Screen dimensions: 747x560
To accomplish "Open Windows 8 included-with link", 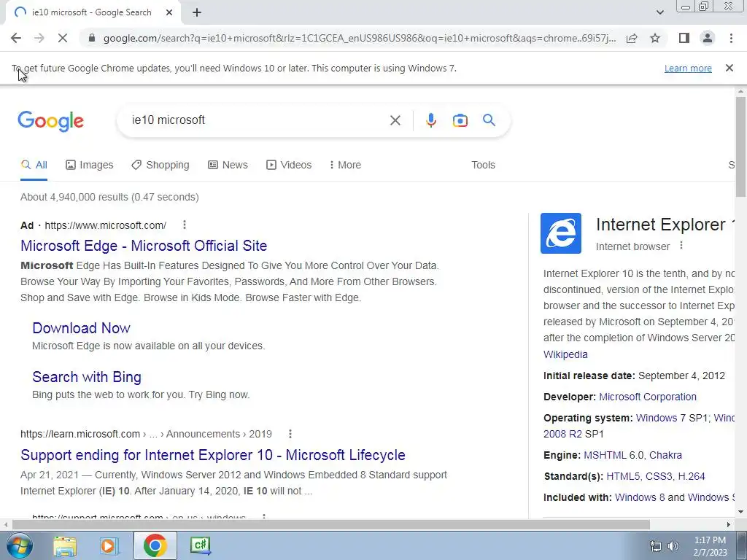I will pyautogui.click(x=640, y=497).
